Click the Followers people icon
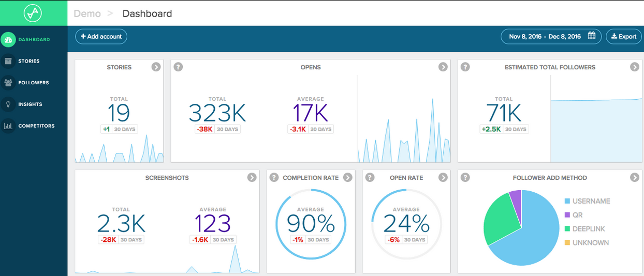This screenshot has height=276, width=644. pos(8,83)
